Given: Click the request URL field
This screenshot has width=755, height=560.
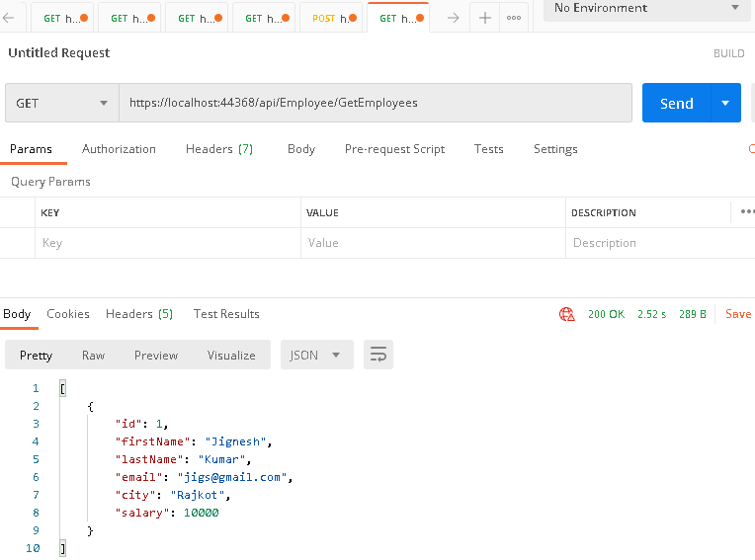Looking at the screenshot, I should pyautogui.click(x=376, y=103).
